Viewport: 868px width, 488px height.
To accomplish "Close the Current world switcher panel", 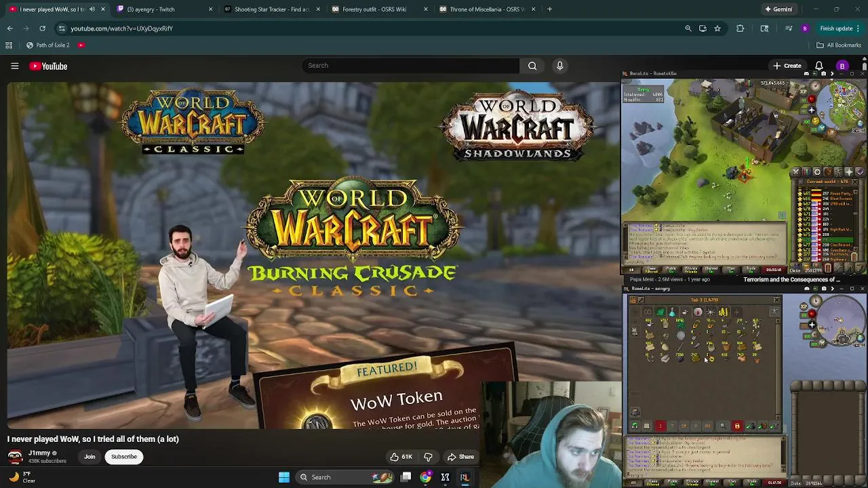I will (x=855, y=182).
